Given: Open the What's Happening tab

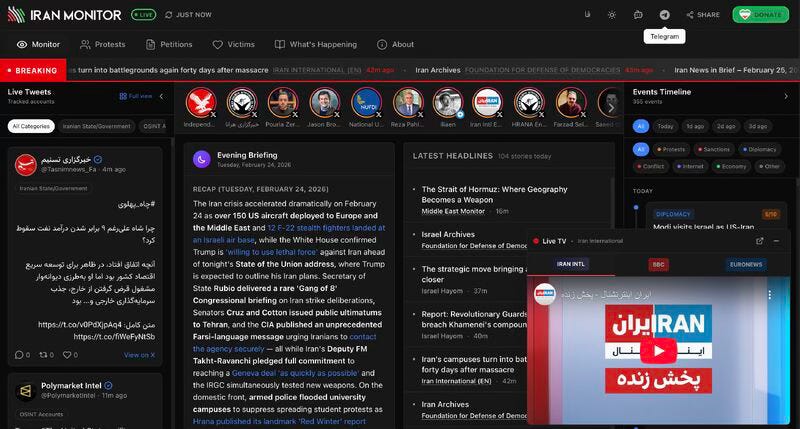Looking at the screenshot, I should [x=316, y=44].
